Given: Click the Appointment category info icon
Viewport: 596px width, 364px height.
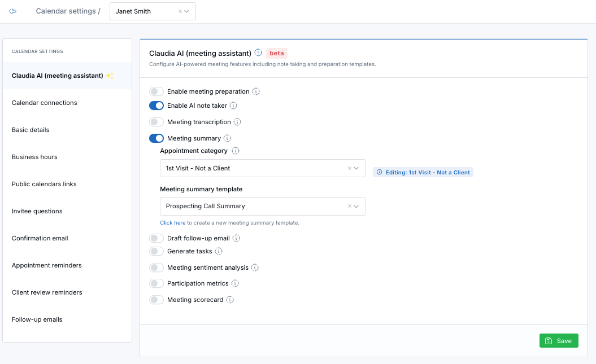Looking at the screenshot, I should 236,151.
